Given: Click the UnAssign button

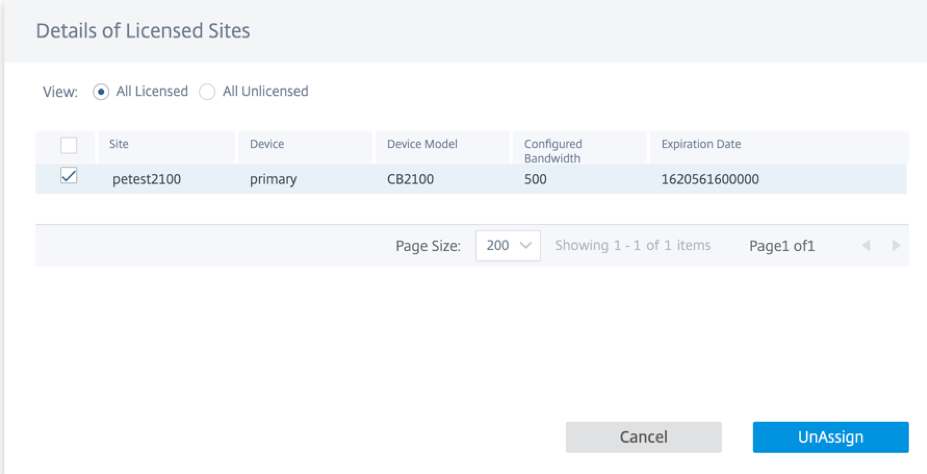Looking at the screenshot, I should (x=830, y=437).
